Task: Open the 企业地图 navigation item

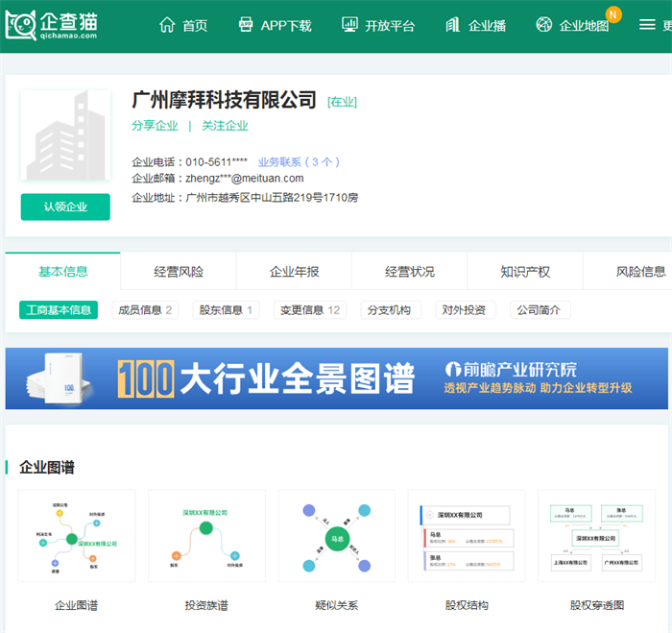Action: click(x=584, y=26)
